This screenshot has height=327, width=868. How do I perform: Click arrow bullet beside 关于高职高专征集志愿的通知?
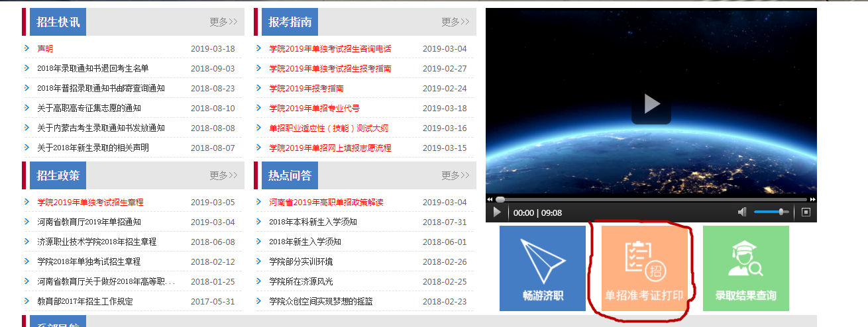[x=27, y=108]
